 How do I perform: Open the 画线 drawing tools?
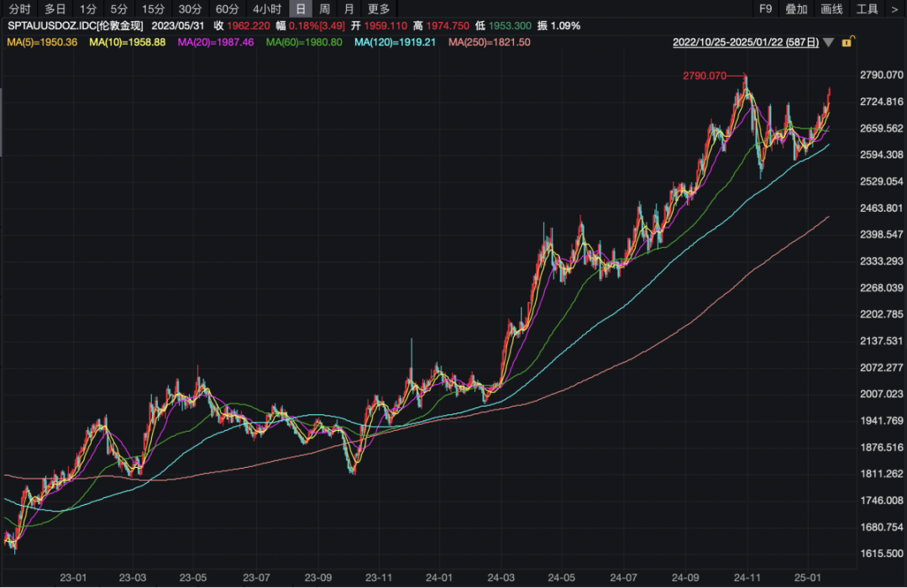(831, 8)
